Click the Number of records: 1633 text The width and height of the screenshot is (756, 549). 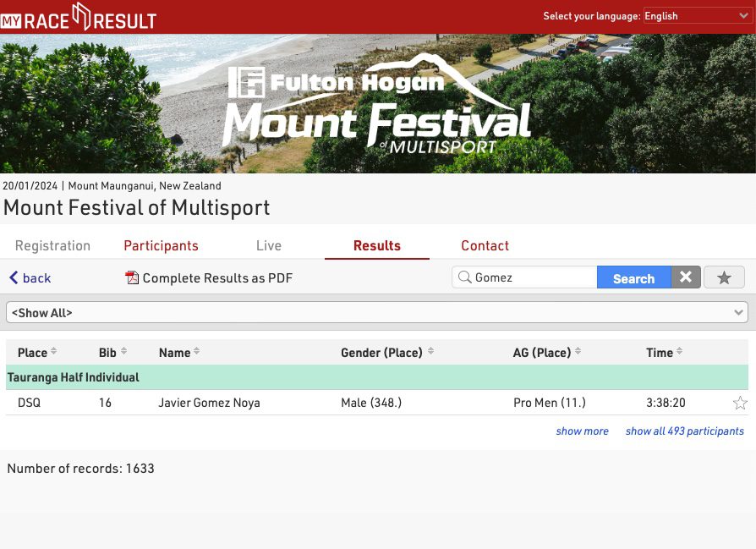coord(80,469)
